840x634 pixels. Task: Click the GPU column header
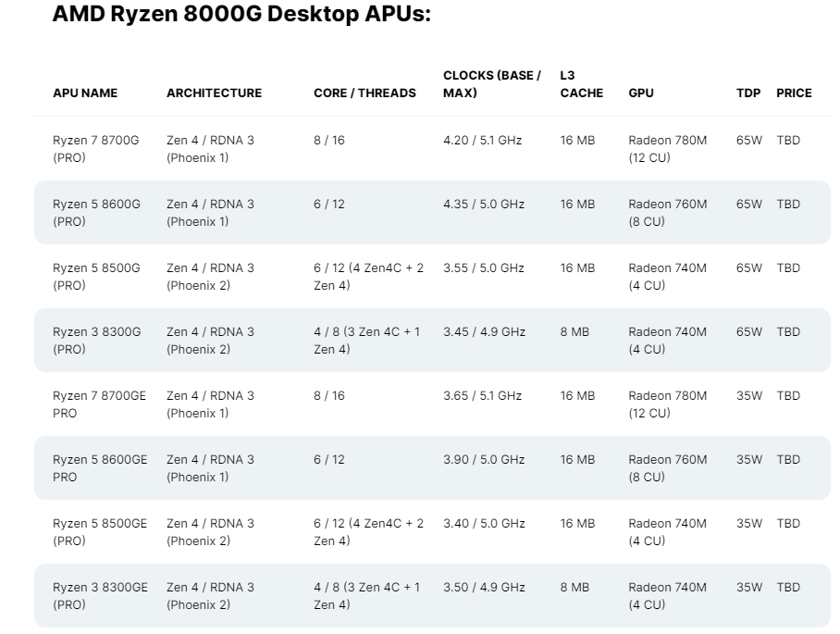pyautogui.click(x=641, y=93)
